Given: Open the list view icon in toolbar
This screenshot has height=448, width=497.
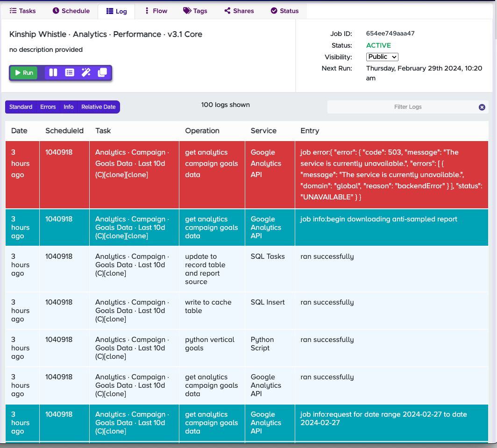Looking at the screenshot, I should [70, 72].
